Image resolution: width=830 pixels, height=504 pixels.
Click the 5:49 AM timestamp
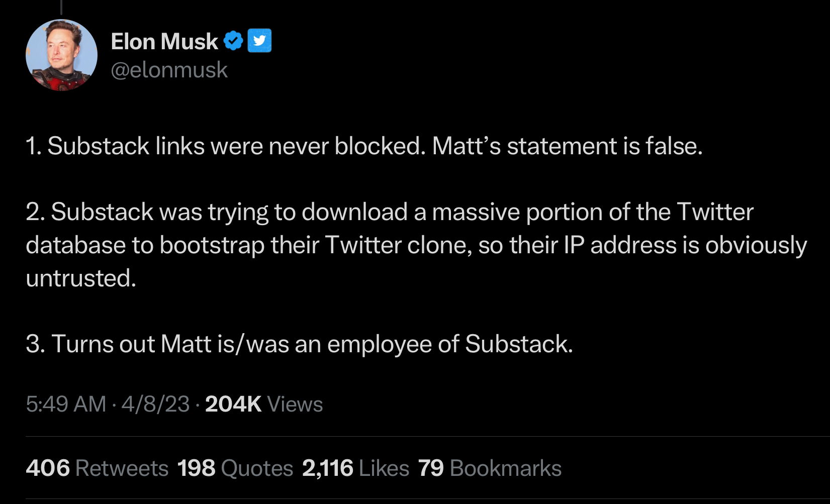pyautogui.click(x=66, y=404)
